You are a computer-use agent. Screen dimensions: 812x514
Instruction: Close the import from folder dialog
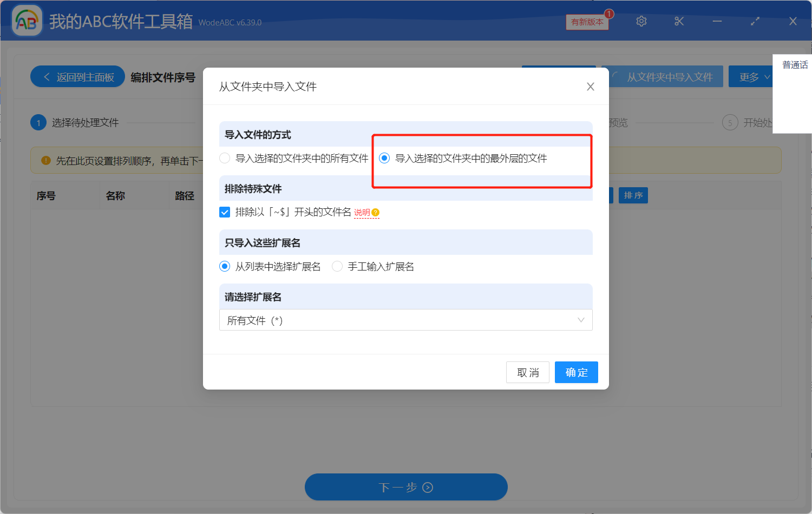pyautogui.click(x=591, y=87)
